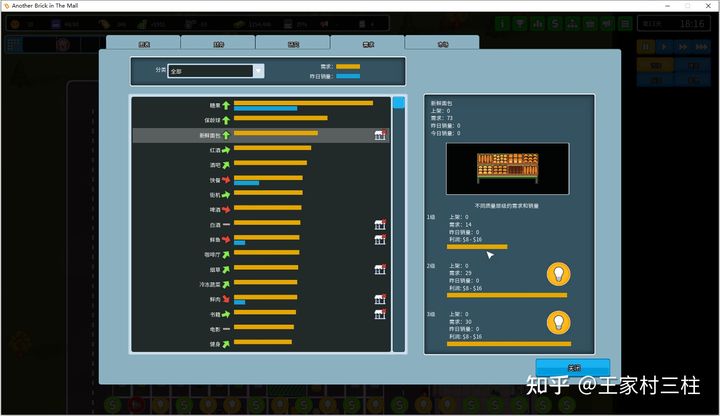Click the 关闭 button to close the panel
This screenshot has width=720, height=416.
pos(572,367)
